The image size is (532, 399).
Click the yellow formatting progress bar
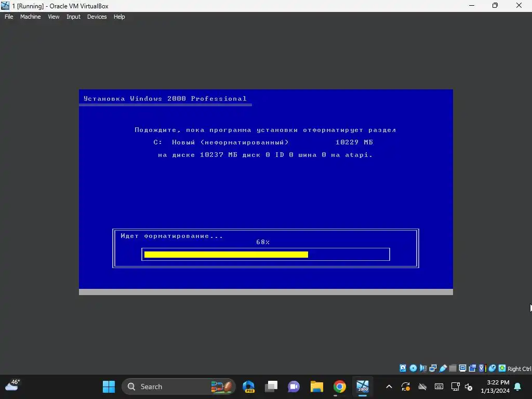tap(226, 255)
